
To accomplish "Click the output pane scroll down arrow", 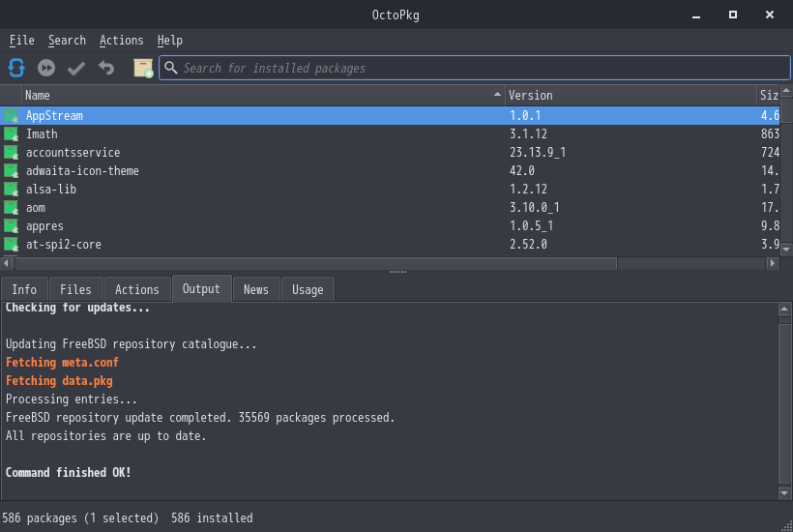I will tap(785, 492).
